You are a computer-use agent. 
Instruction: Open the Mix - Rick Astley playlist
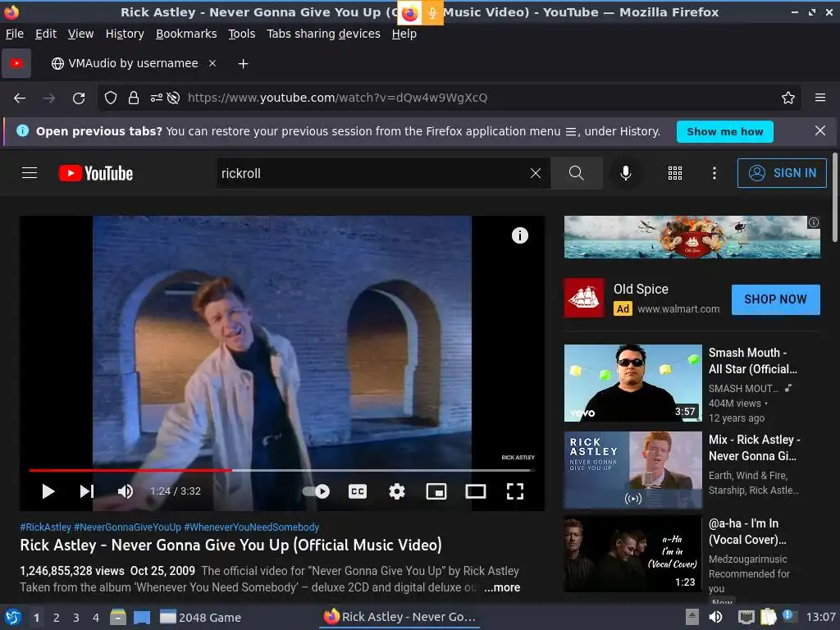[632, 470]
